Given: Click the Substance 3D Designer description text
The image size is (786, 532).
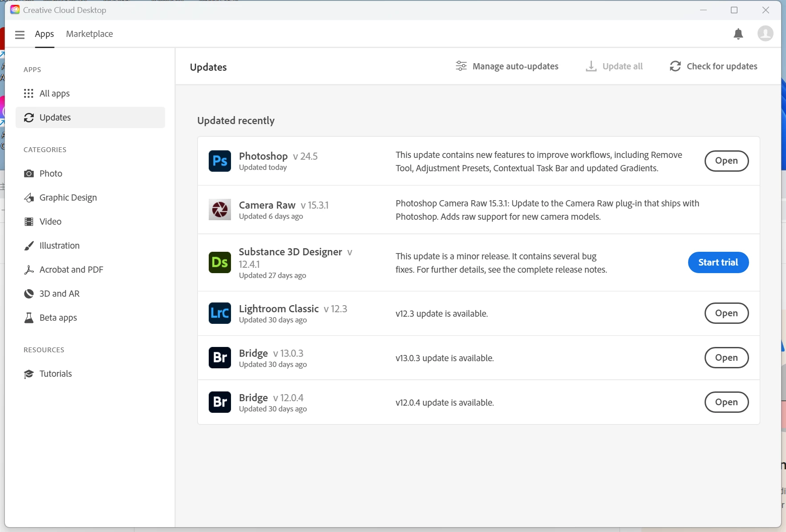Looking at the screenshot, I should click(501, 263).
